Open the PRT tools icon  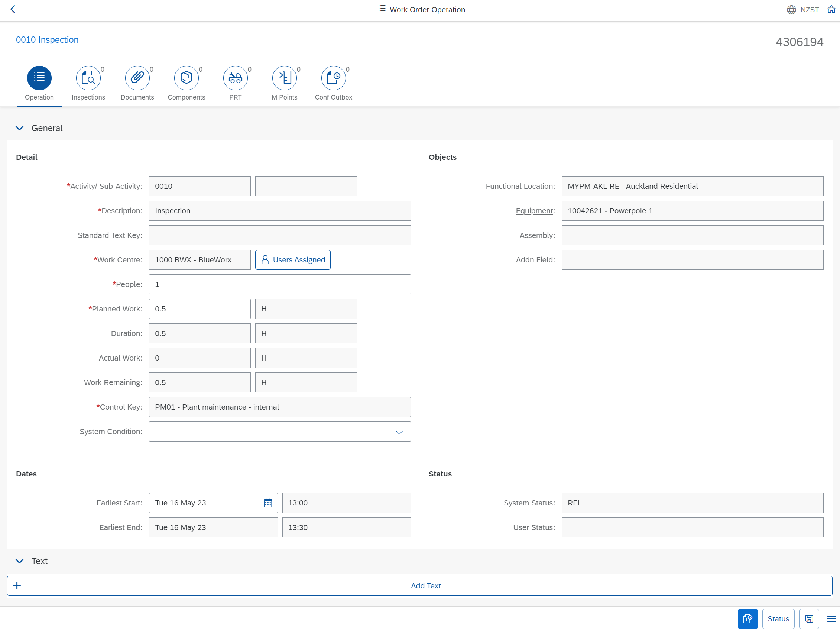(x=235, y=78)
